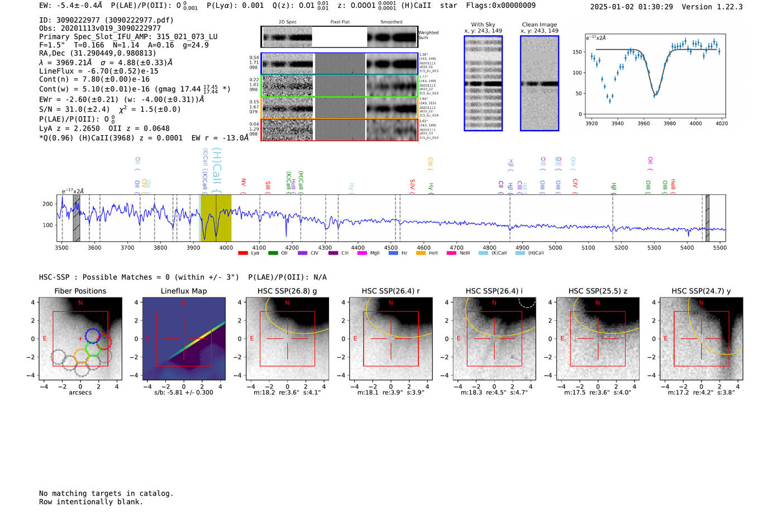
Task: Select the blue Hε legend swatch
Action: tap(393, 253)
